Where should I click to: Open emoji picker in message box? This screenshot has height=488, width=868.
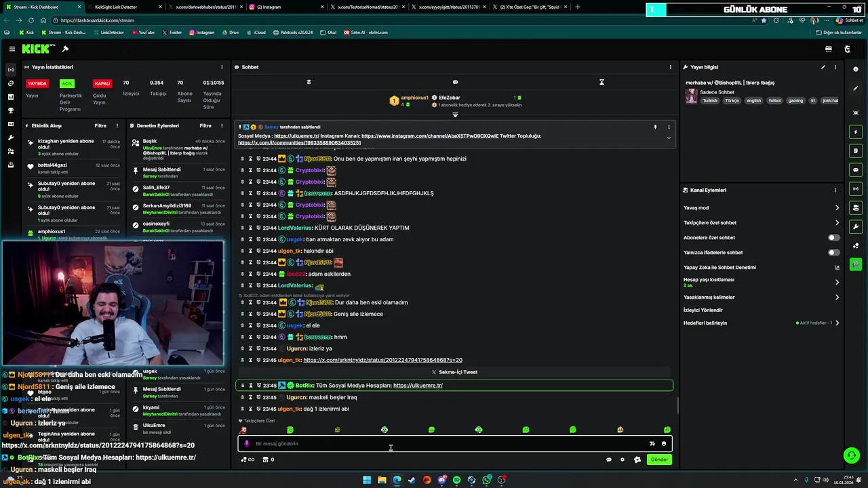point(664,444)
